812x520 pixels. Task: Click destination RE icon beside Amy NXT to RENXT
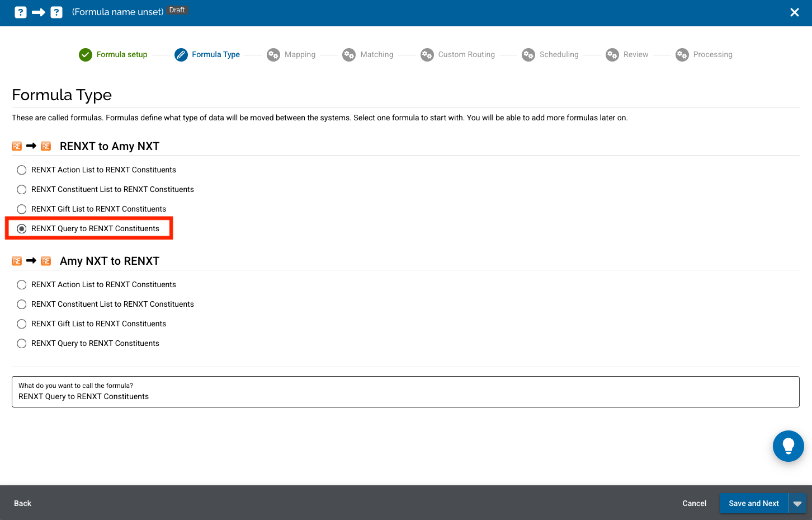point(46,261)
